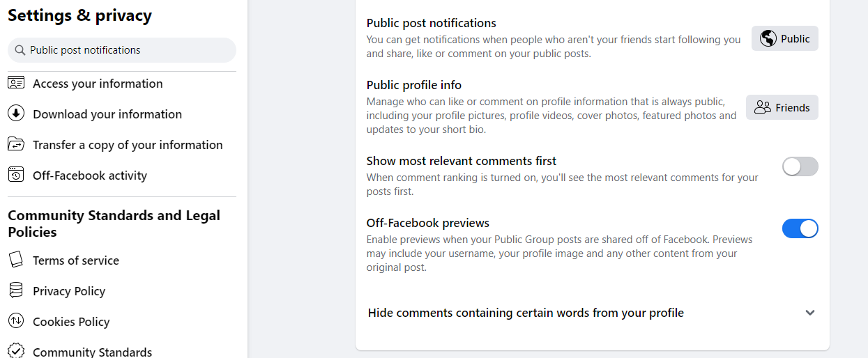Click the Off-Facebook activity icon
The width and height of the screenshot is (868, 358).
pyautogui.click(x=16, y=175)
